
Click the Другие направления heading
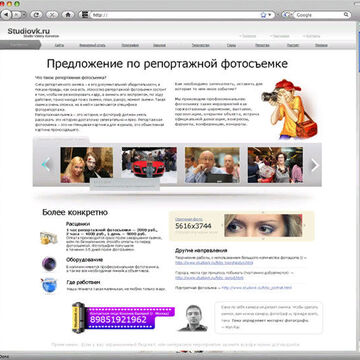pyautogui.click(x=201, y=250)
